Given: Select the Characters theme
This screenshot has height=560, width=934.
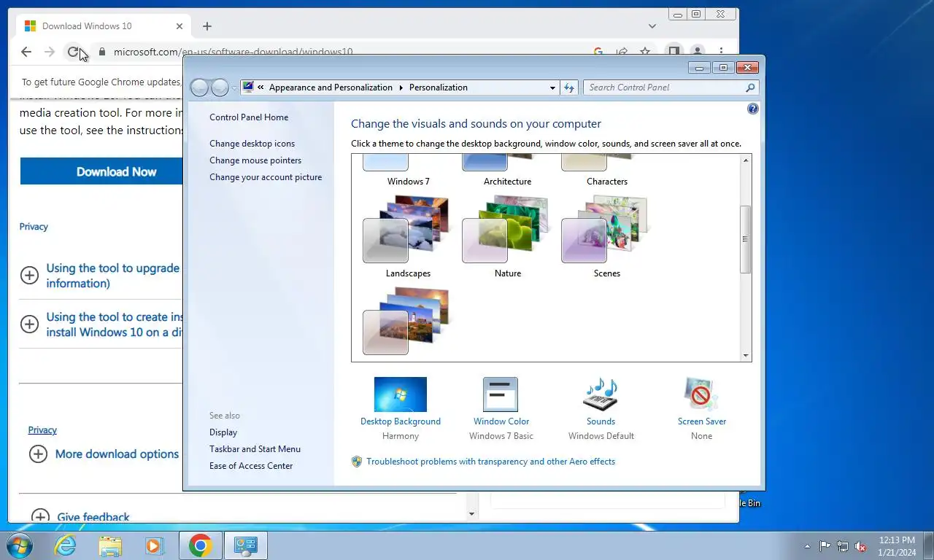Looking at the screenshot, I should point(606,171).
